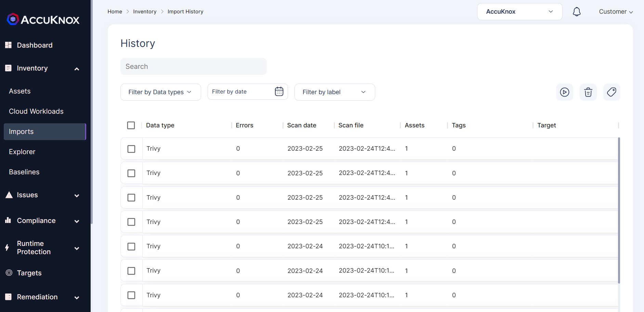This screenshot has height=312, width=644.
Task: Click the Dashboard grid icon
Action: [9, 45]
